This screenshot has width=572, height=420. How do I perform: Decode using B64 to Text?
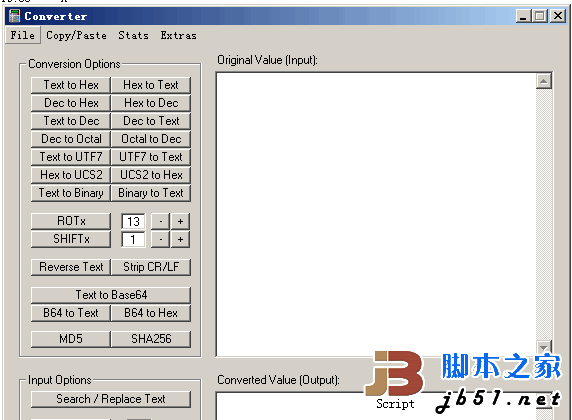(71, 313)
